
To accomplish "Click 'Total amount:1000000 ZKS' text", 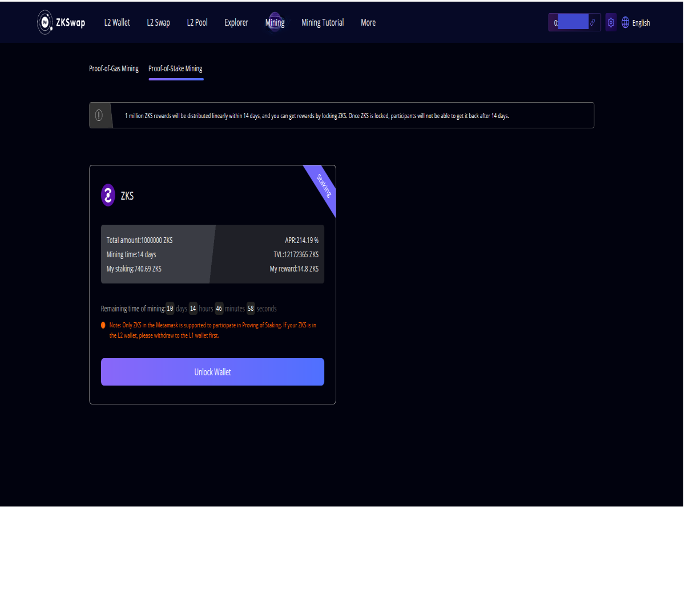I will pos(139,240).
